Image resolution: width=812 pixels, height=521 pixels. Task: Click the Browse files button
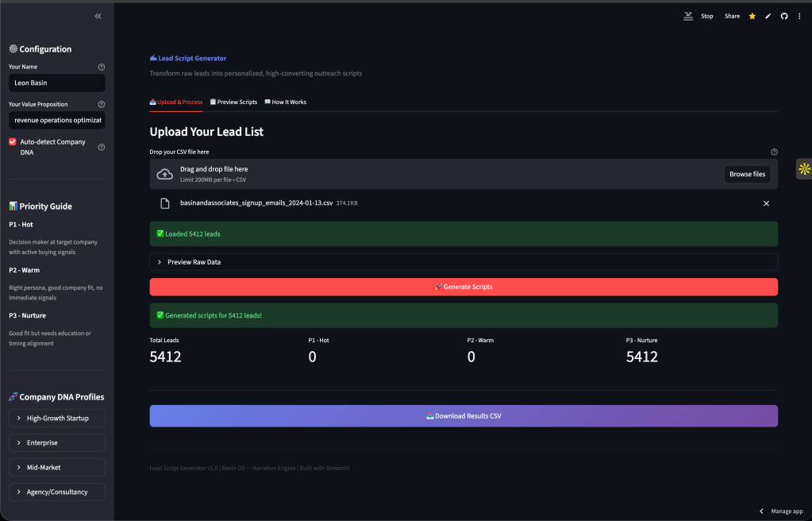(747, 174)
